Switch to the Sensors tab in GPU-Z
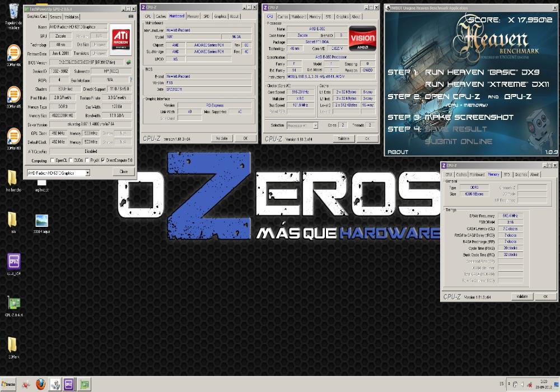The width and height of the screenshot is (560, 392). click(55, 17)
